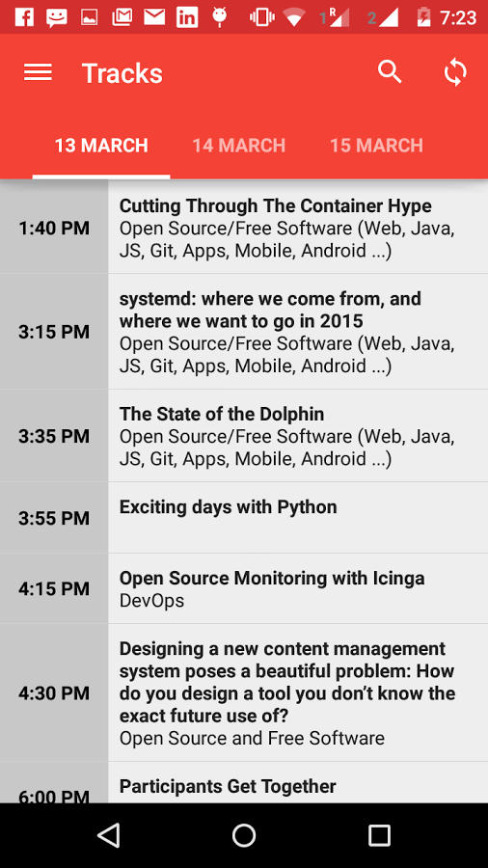Switch to the 14 MARCH tab
The width and height of the screenshot is (488, 868).
click(238, 146)
